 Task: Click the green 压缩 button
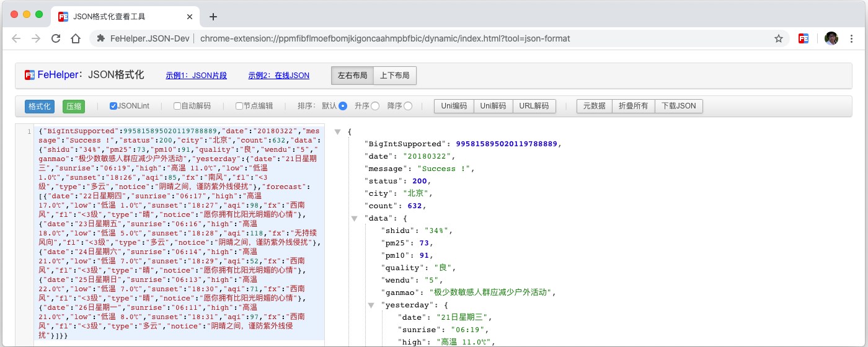point(74,106)
